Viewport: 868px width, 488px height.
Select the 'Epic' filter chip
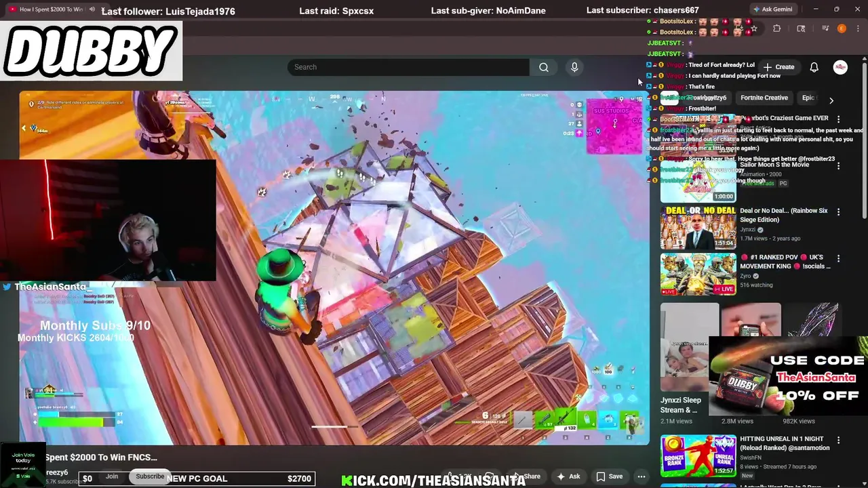point(808,98)
